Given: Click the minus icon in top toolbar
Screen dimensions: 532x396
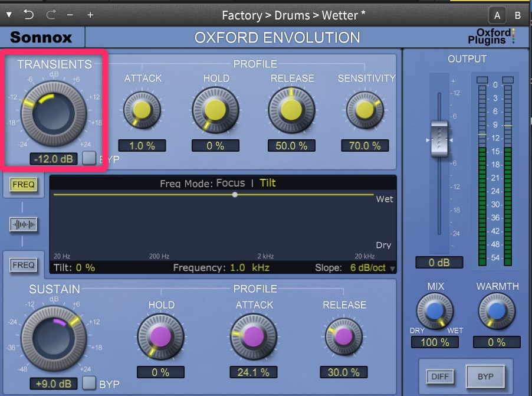Looking at the screenshot, I should (71, 15).
